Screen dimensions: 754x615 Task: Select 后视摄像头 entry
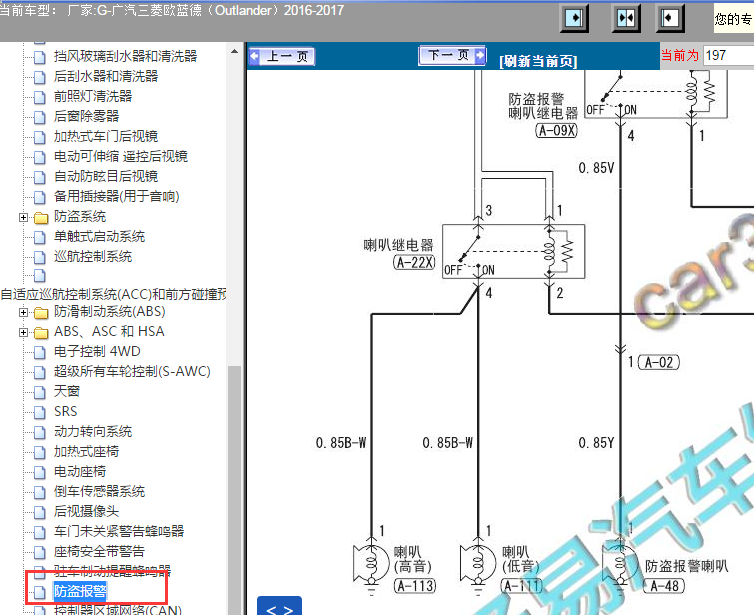[87, 511]
